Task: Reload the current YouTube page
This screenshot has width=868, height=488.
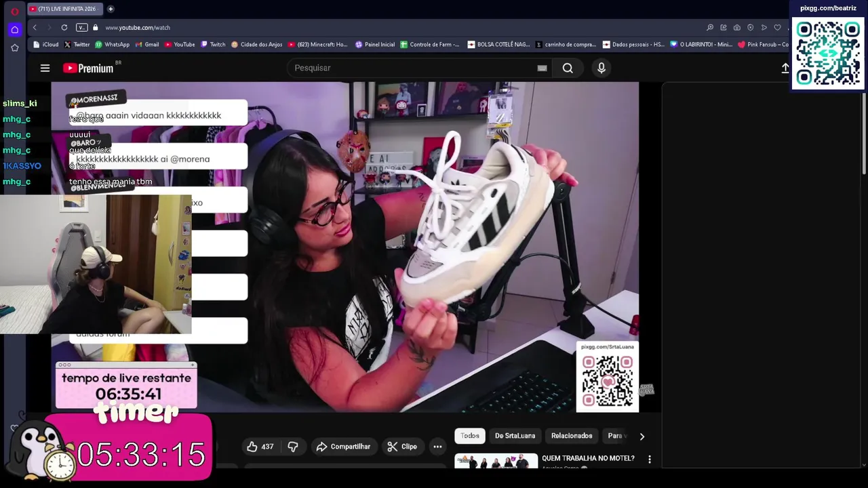Action: (x=64, y=27)
